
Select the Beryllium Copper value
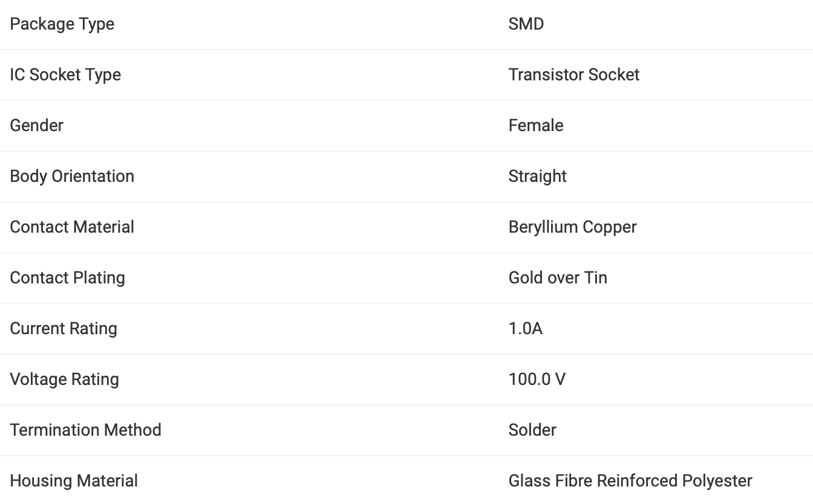click(x=573, y=227)
